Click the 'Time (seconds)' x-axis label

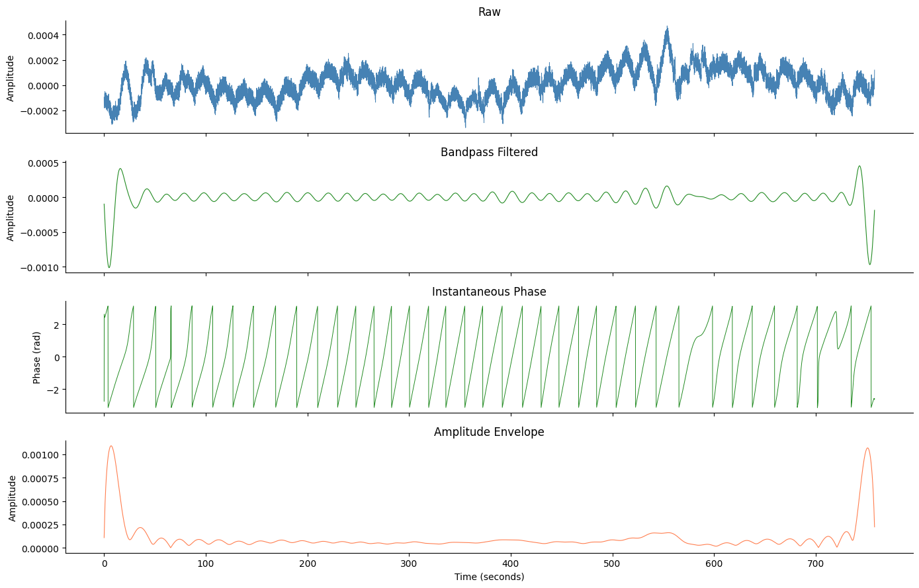(489, 577)
